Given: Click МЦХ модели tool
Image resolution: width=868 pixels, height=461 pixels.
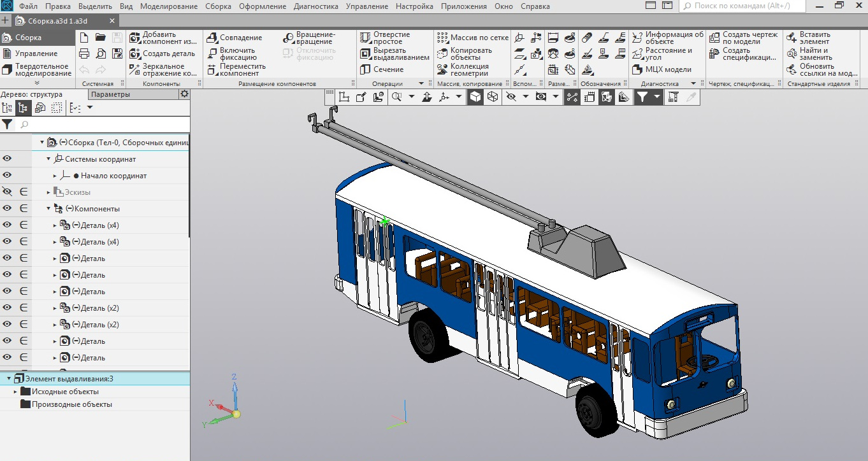Looking at the screenshot, I should point(662,69).
